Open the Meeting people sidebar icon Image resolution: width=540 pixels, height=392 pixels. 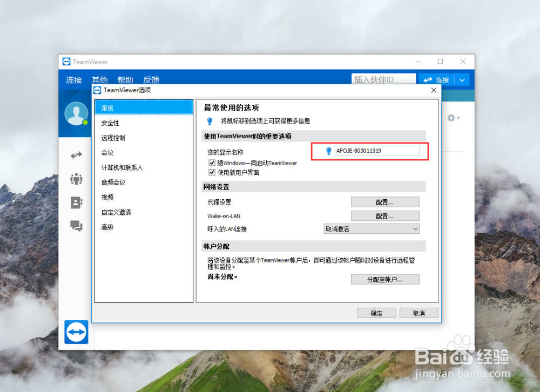(76, 179)
